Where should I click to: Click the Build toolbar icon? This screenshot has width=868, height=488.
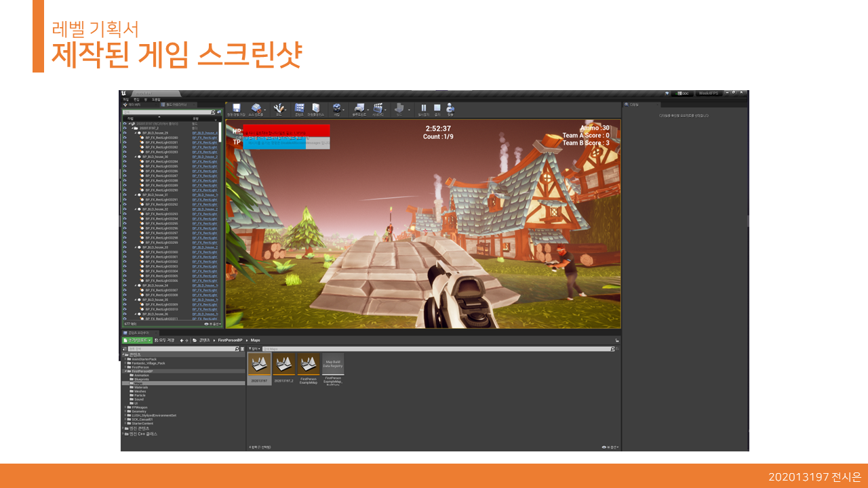(399, 108)
